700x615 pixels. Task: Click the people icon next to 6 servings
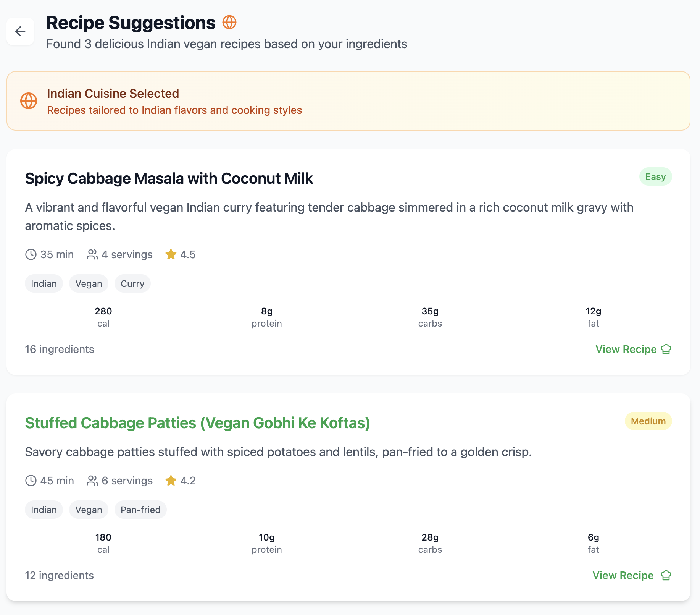coord(92,481)
